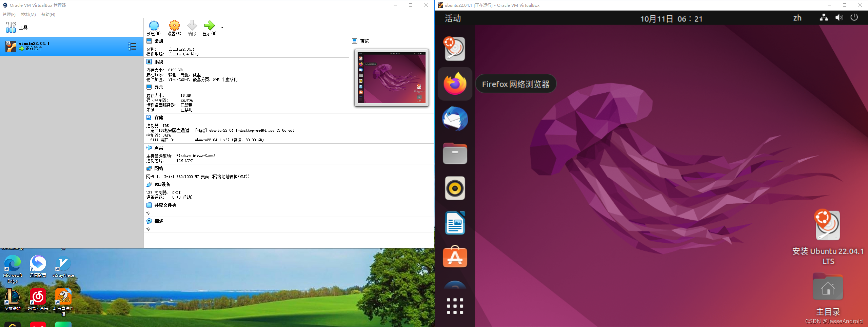Click 安装 Ubuntu 22.04.1 LTS desktop icon

pos(828,237)
